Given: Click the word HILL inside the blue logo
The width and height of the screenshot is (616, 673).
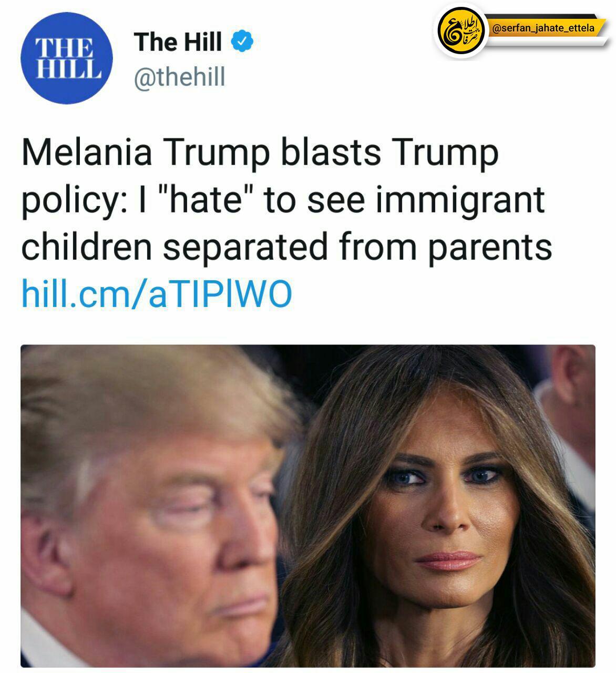Looking at the screenshot, I should pos(67,68).
